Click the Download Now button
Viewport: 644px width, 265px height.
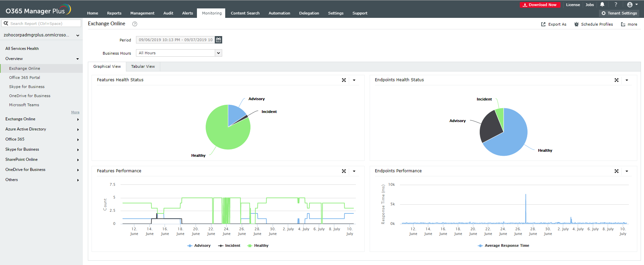click(x=540, y=5)
